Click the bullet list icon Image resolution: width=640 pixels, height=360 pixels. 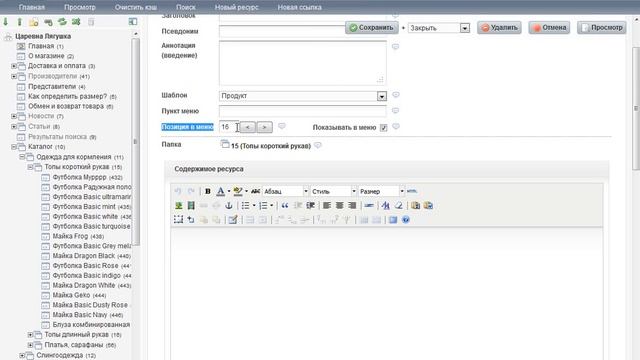coord(245,205)
